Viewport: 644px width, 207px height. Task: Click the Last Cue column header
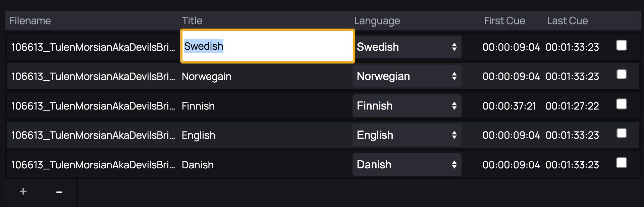(567, 21)
